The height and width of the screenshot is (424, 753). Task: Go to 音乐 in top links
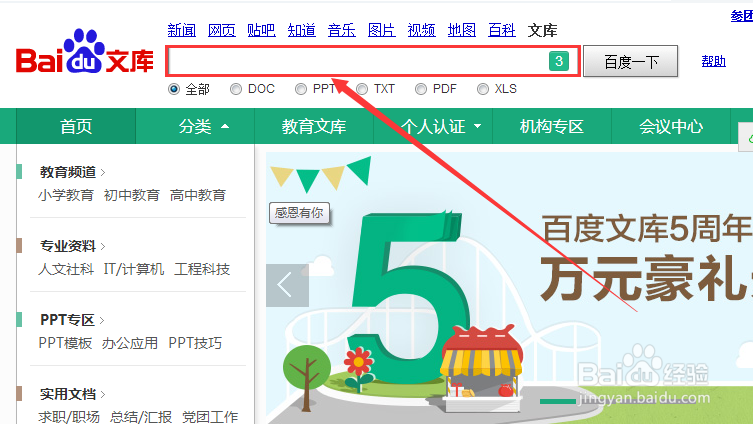tap(341, 30)
